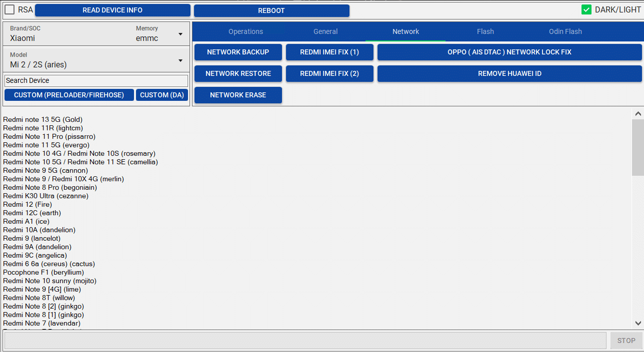Expand the Model dropdown arrow
The width and height of the screenshot is (644, 352).
180,61
